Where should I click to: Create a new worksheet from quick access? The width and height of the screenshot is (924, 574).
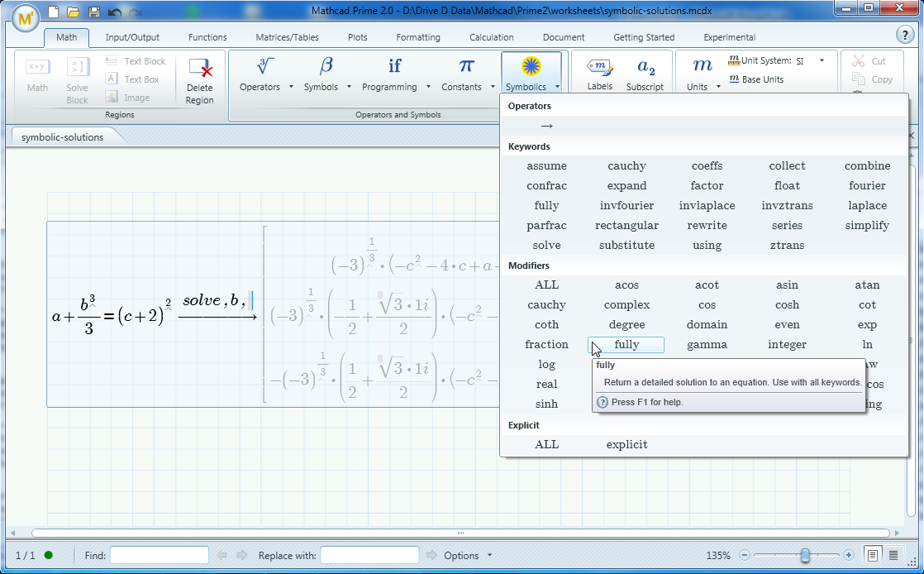pos(53,12)
